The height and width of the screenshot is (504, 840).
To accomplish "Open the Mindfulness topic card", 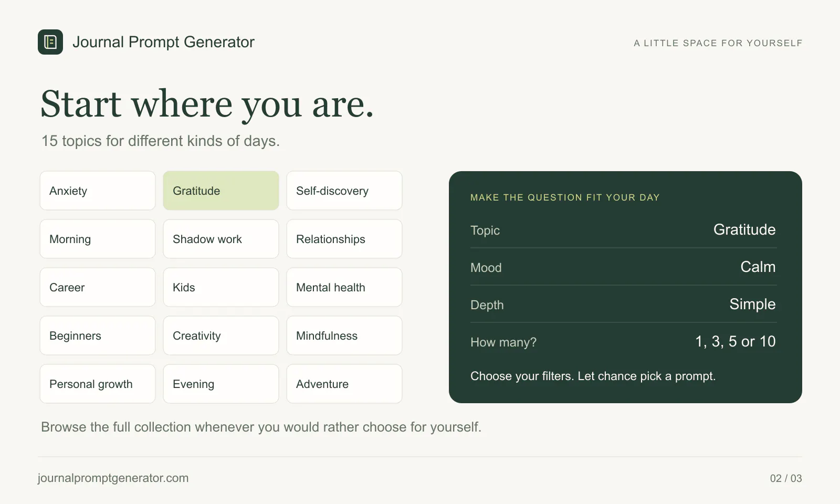I will click(344, 335).
